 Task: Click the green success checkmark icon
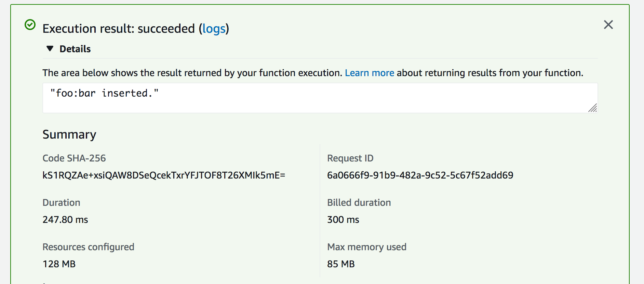pyautogui.click(x=30, y=25)
